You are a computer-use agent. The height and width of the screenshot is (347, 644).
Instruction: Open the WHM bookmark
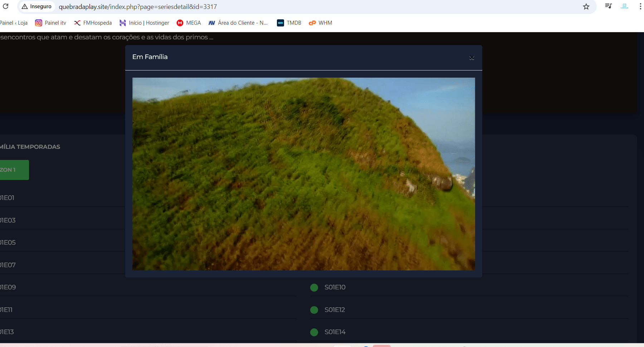321,23
